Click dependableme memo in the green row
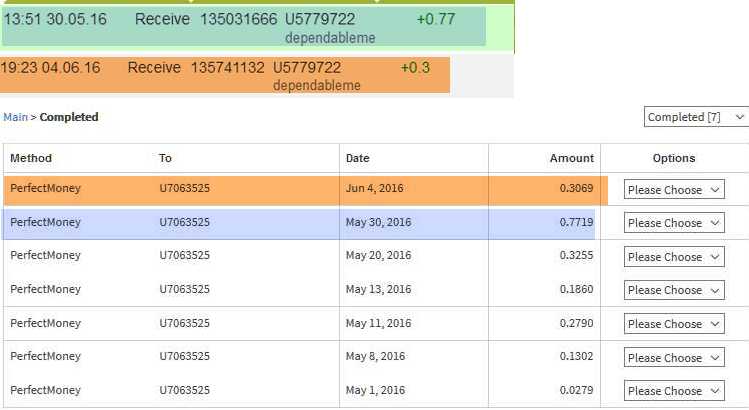This screenshot has height=410, width=749. 330,38
